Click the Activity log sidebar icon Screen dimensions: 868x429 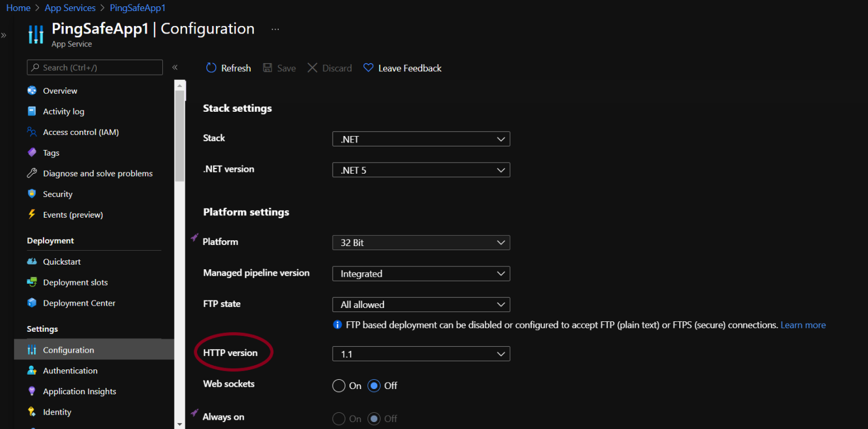click(32, 112)
